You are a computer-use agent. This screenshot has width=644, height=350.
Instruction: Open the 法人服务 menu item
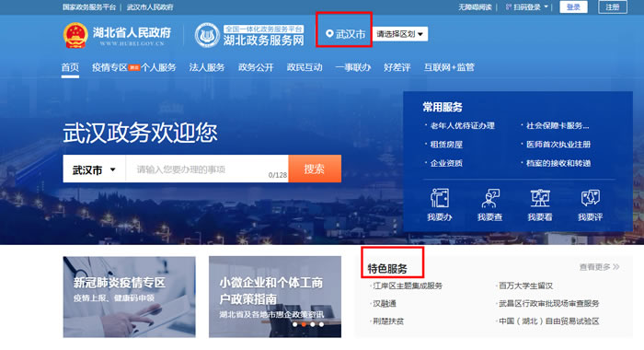pyautogui.click(x=207, y=67)
